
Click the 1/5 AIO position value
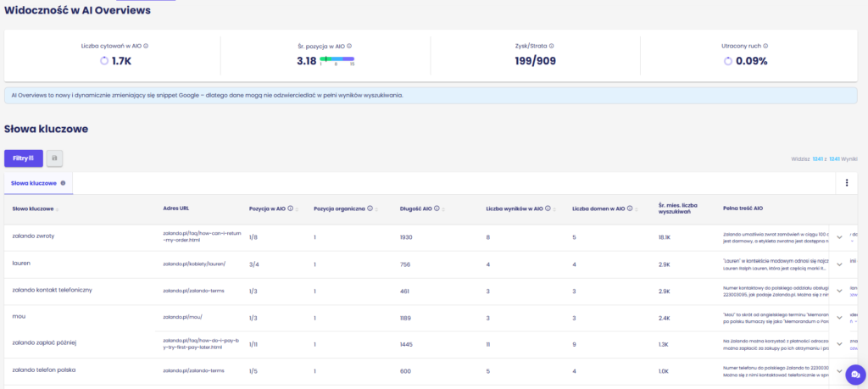point(253,371)
